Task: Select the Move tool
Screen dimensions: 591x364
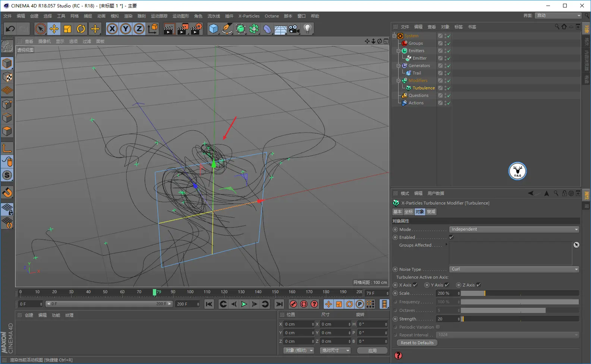Action: [54, 29]
